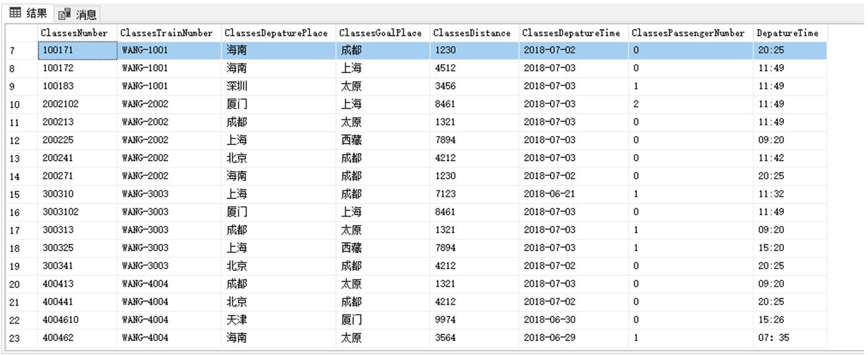This screenshot has height=355, width=868.
Task: Select cell with ClassesNumber 300313
Action: [77, 231]
